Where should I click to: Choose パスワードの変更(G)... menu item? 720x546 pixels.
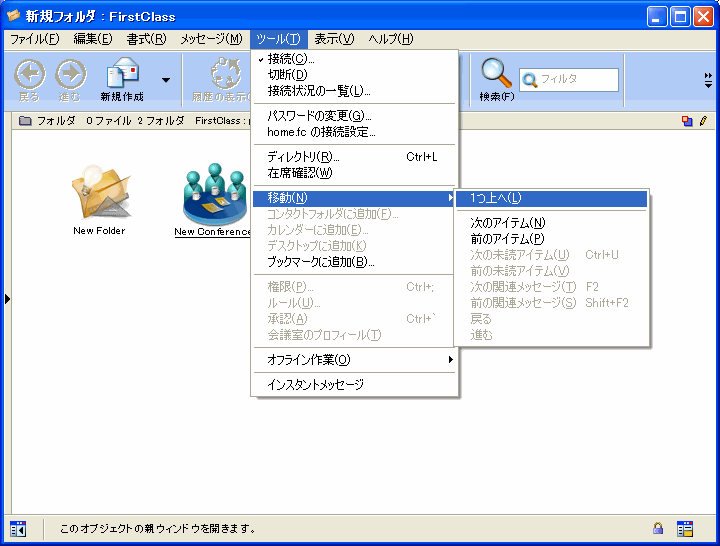(x=319, y=116)
